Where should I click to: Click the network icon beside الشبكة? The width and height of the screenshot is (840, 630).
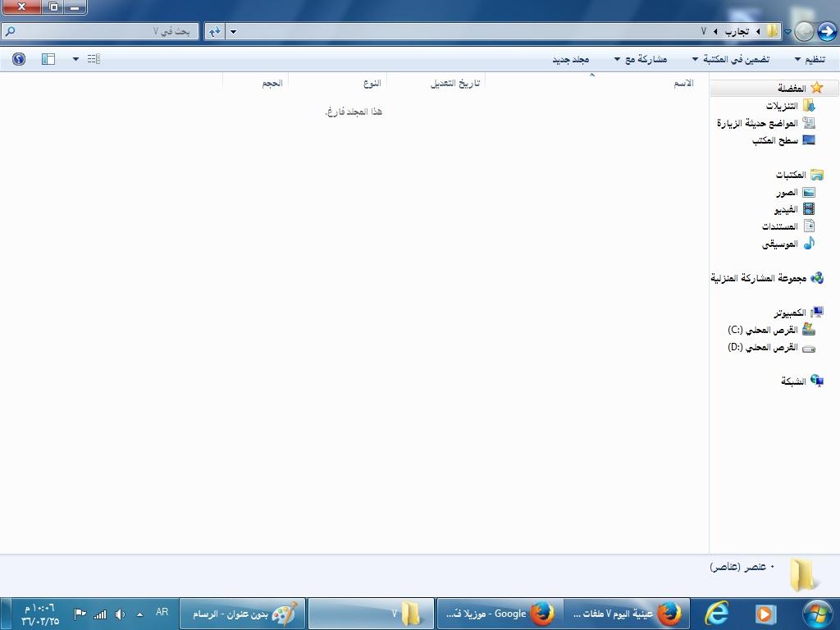pos(816,381)
